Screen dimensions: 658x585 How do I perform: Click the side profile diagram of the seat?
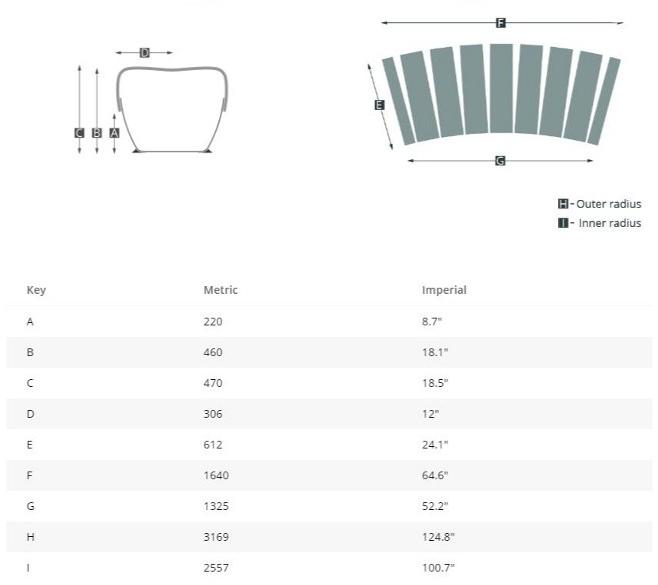171,108
